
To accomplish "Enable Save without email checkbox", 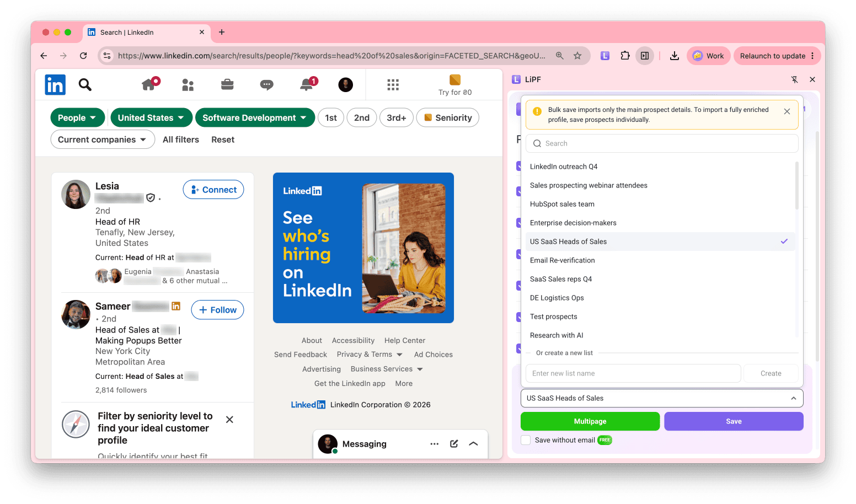I will pyautogui.click(x=526, y=440).
